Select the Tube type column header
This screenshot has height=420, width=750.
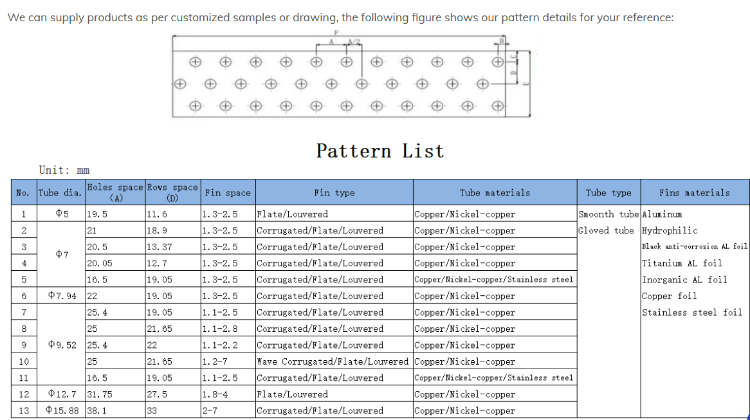(x=608, y=193)
